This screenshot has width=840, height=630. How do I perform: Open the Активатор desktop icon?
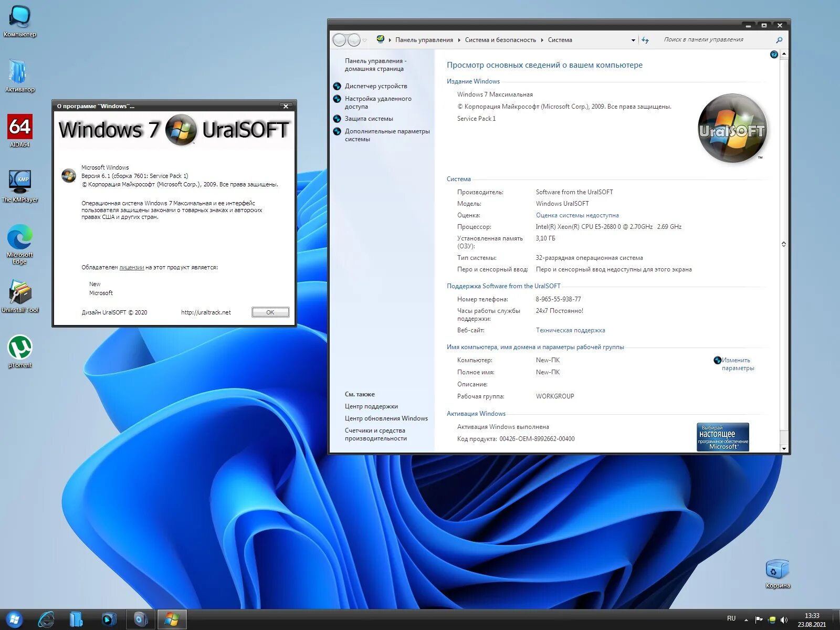[x=20, y=76]
